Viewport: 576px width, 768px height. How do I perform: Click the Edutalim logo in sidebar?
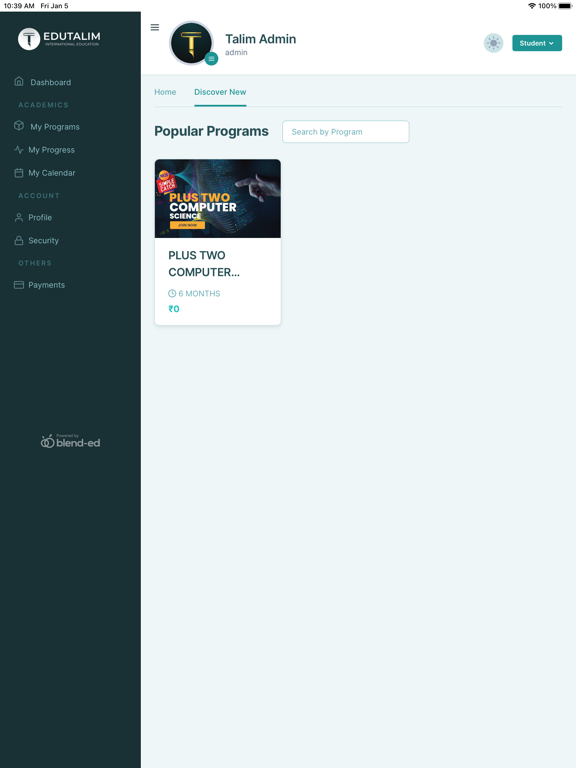[x=59, y=39]
